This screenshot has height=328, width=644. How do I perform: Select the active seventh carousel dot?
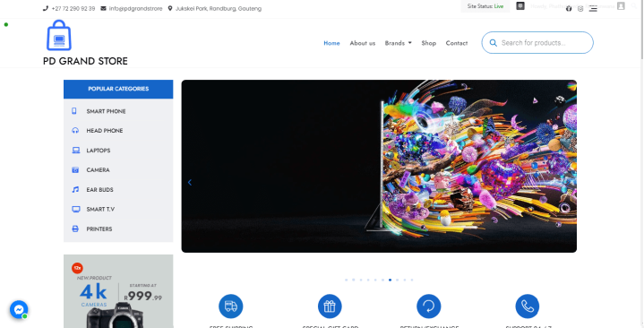click(391, 280)
